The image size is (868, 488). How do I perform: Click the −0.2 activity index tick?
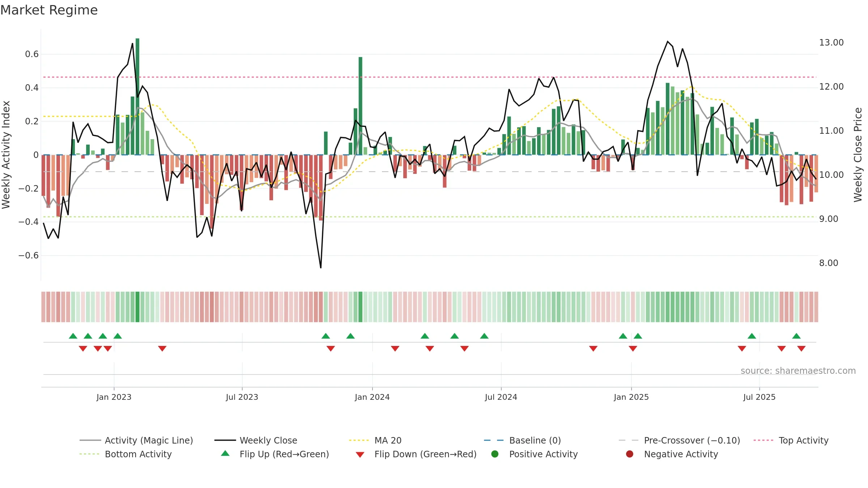tap(29, 188)
